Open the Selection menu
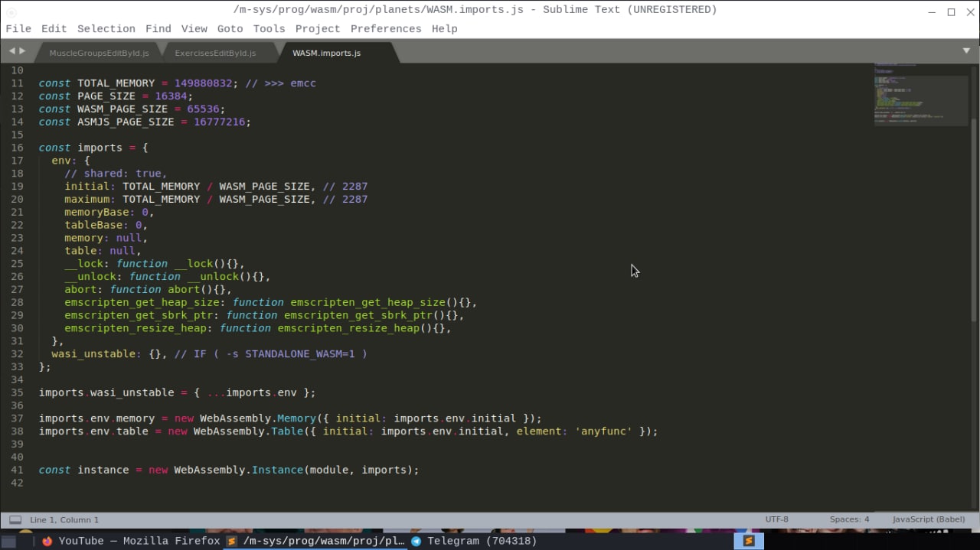The height and width of the screenshot is (550, 980). (x=106, y=29)
